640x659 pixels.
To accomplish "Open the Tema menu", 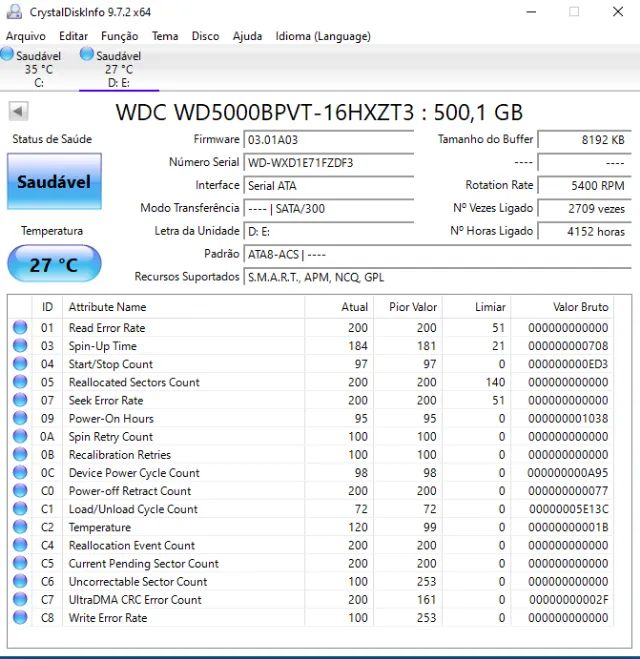I will point(165,36).
